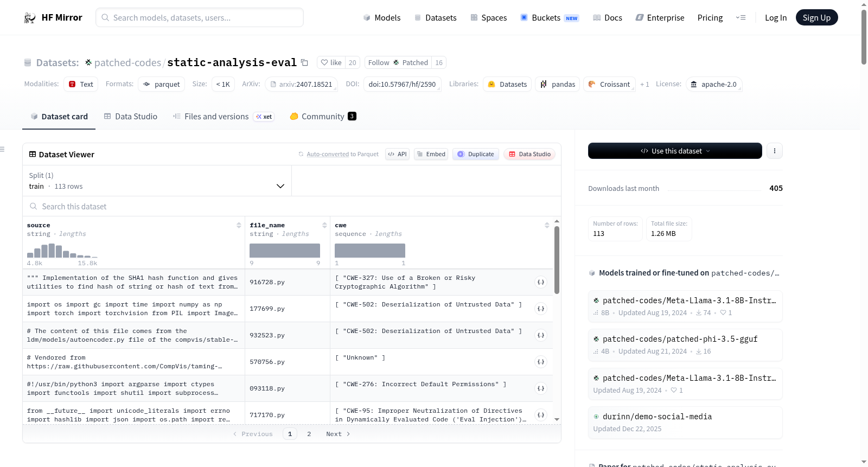Click the Datasets library tag

(507, 84)
